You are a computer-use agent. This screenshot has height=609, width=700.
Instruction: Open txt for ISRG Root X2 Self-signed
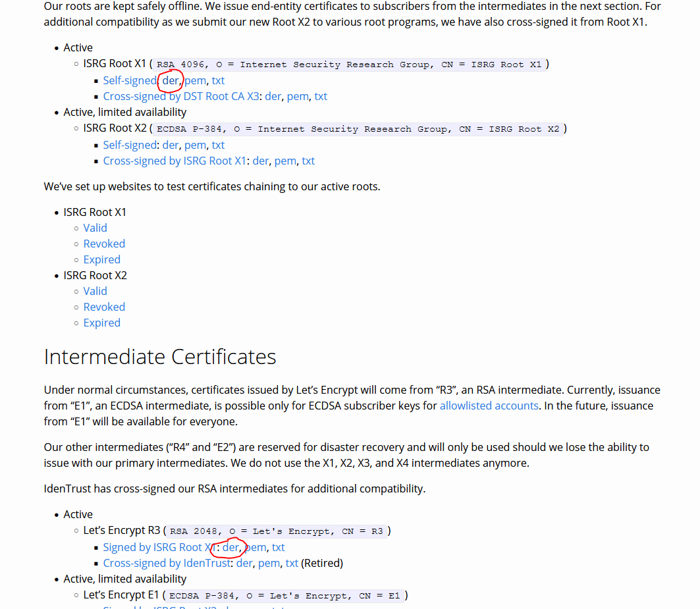[x=218, y=145]
